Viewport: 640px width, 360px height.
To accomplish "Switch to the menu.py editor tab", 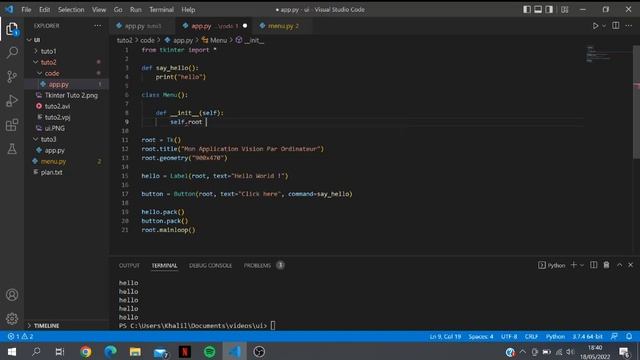I will pos(283,26).
